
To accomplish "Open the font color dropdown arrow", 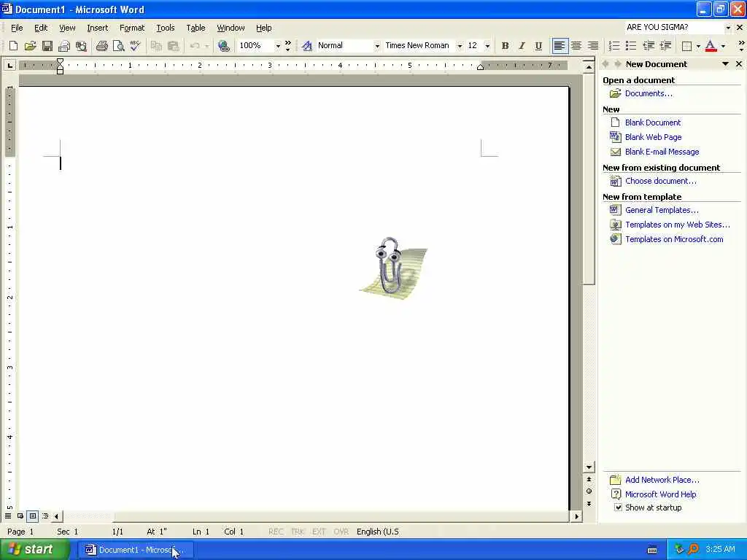I will (723, 46).
